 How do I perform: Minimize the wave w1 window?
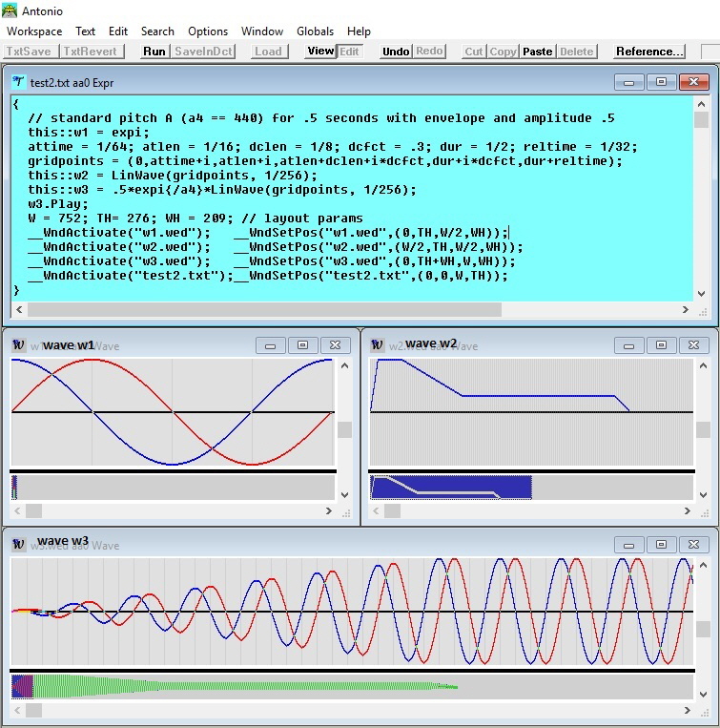tap(271, 344)
